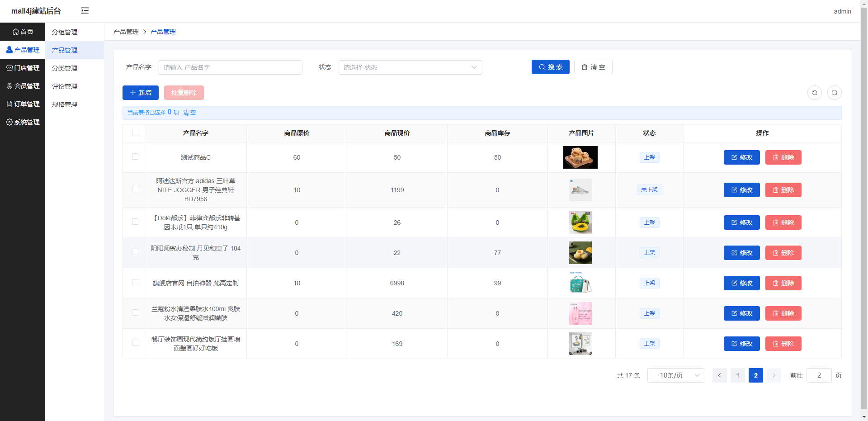Open 规格管理 submenu item
This screenshot has height=421, width=868.
65,104
